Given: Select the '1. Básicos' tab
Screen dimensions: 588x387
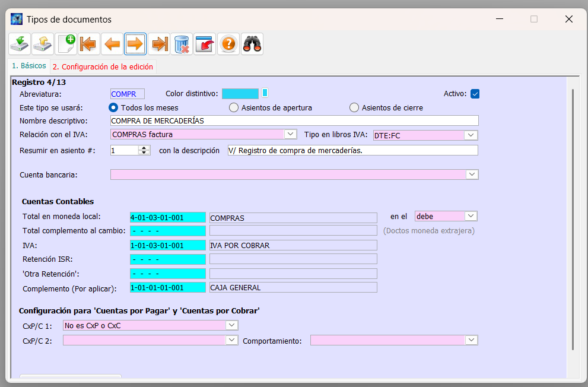Looking at the screenshot, I should click(x=28, y=66).
